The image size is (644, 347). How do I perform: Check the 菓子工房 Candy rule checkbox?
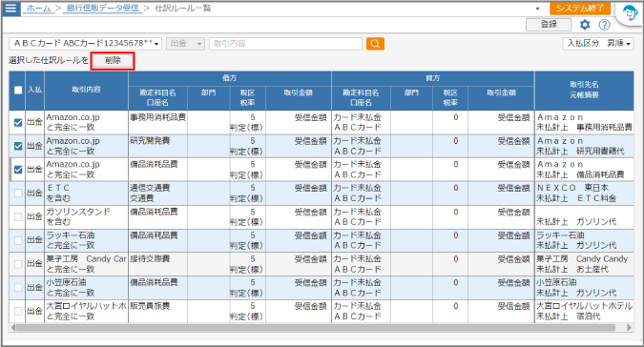(x=18, y=264)
